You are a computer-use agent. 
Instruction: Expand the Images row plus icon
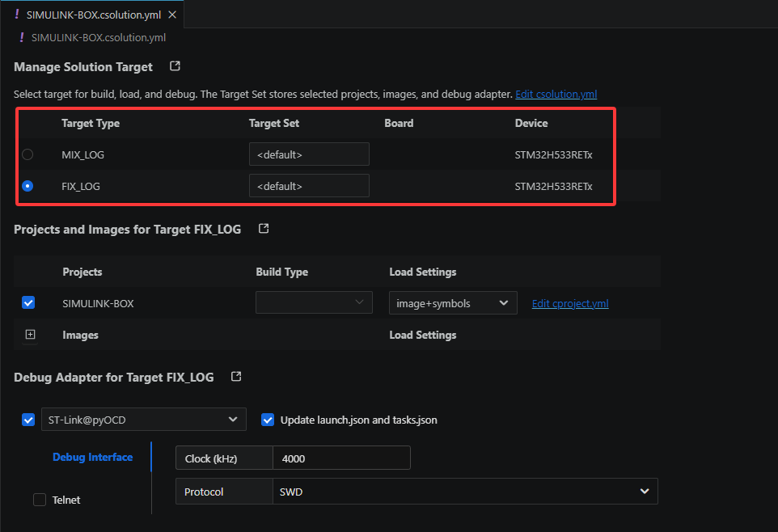[30, 335]
